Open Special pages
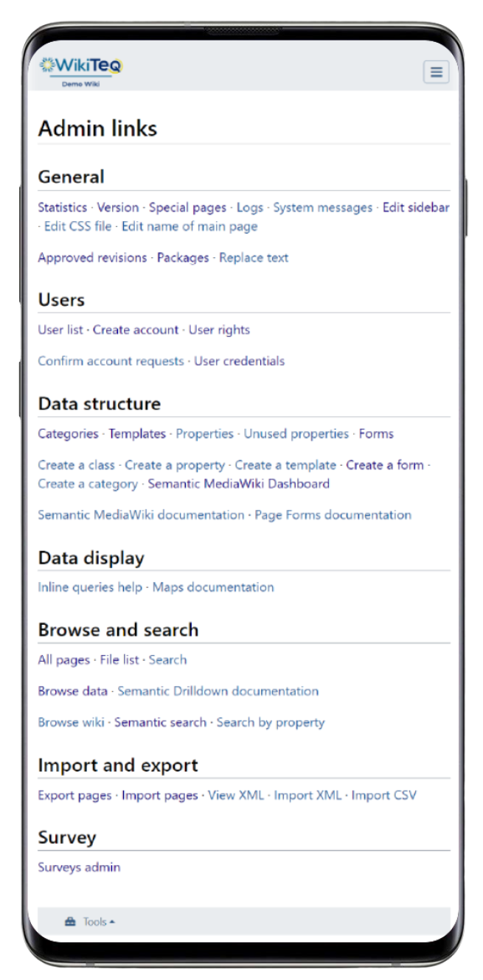 click(x=187, y=208)
